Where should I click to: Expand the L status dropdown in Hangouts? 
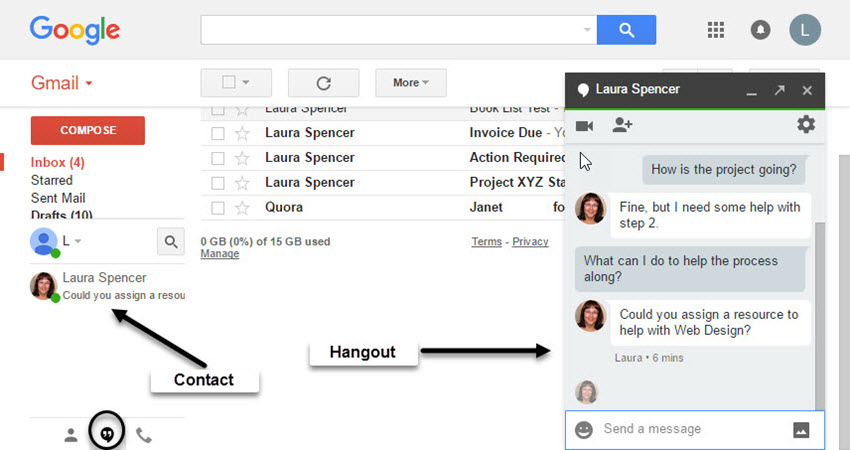(78, 241)
